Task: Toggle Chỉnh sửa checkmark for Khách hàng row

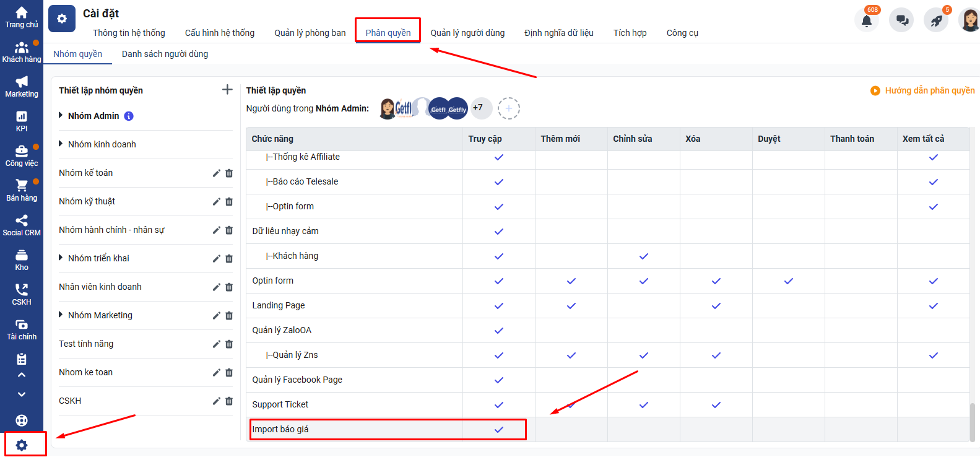Action: (x=643, y=256)
